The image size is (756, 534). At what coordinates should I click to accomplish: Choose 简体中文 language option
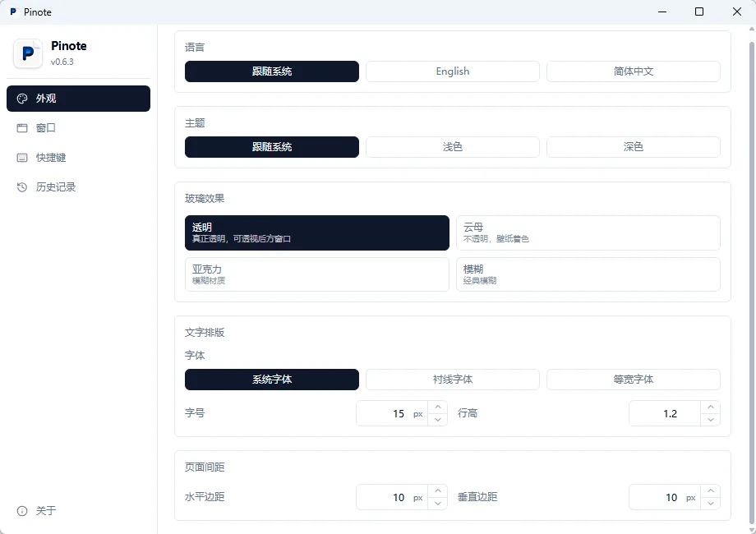pyautogui.click(x=634, y=71)
